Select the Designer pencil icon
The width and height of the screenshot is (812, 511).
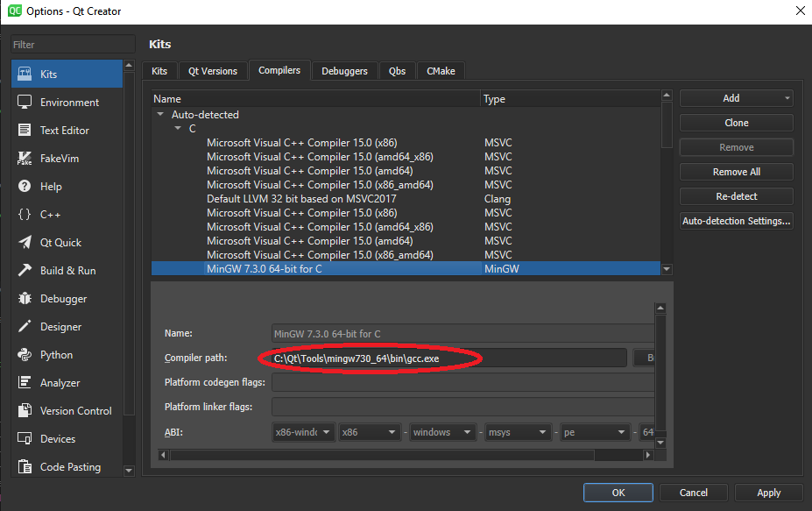click(25, 326)
